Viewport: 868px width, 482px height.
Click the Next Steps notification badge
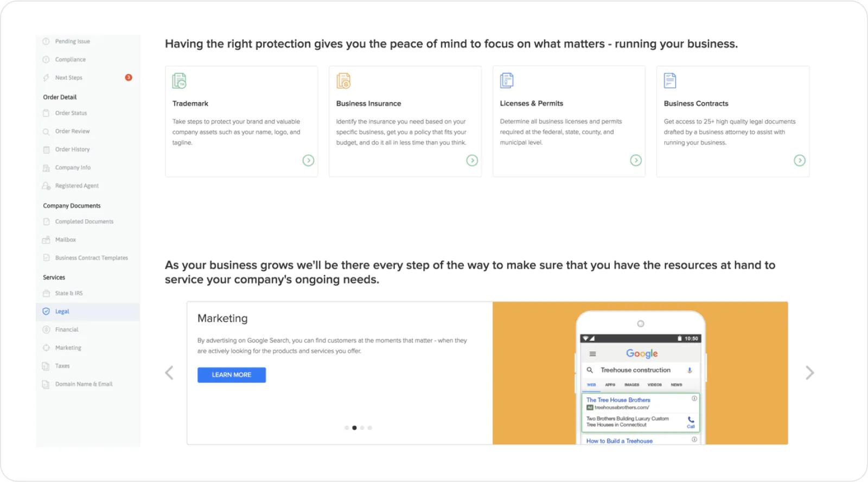pyautogui.click(x=129, y=78)
